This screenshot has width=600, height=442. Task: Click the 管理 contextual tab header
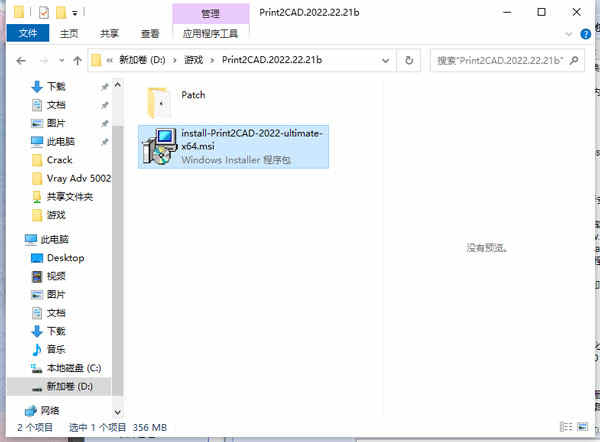(x=210, y=14)
